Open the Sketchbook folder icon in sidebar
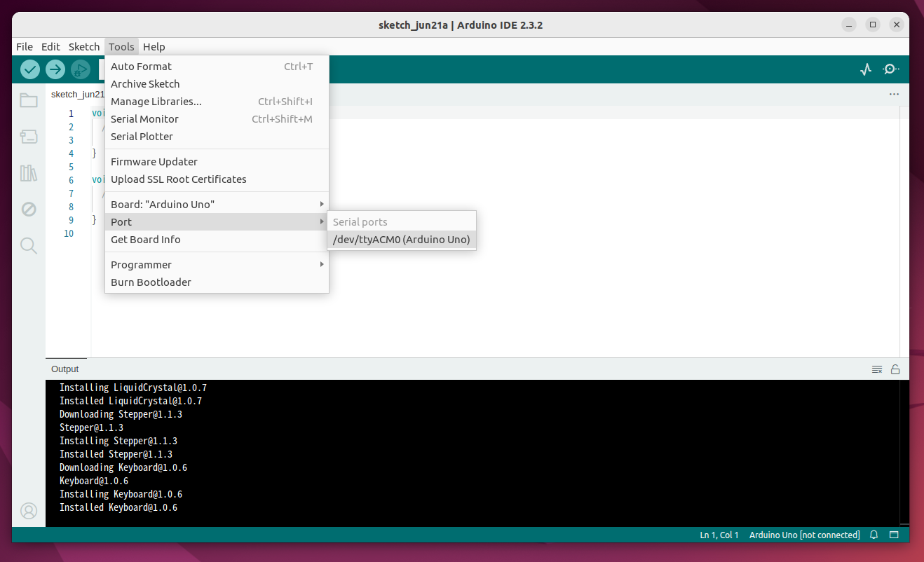Screen dimensions: 924x562 [28, 100]
